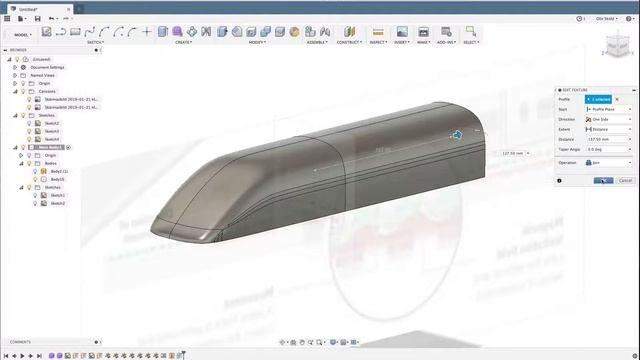Expand the Document Settings node

pyautogui.click(x=15, y=67)
